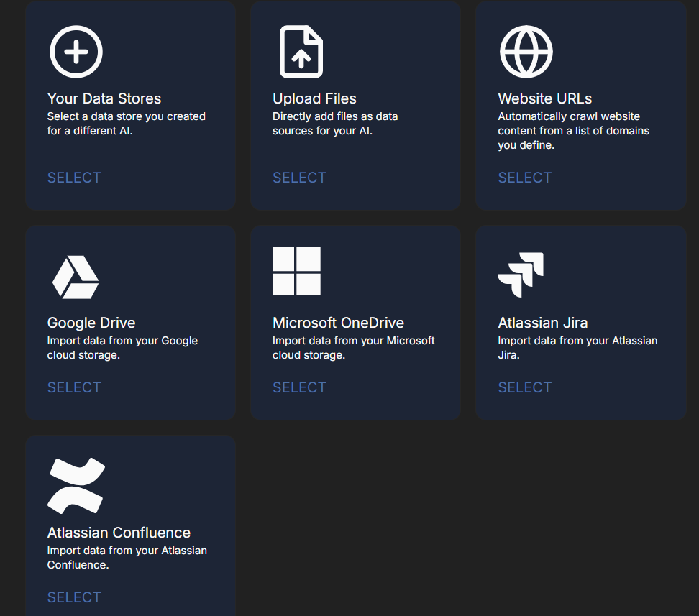The width and height of the screenshot is (699, 616).
Task: Click the Atlassian Jira logo icon
Action: click(521, 275)
